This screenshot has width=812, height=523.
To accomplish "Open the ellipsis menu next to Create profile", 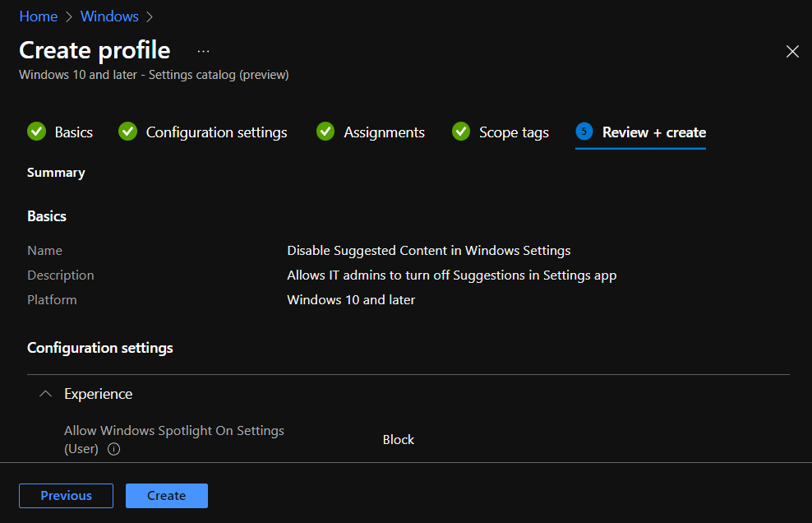I will [204, 51].
